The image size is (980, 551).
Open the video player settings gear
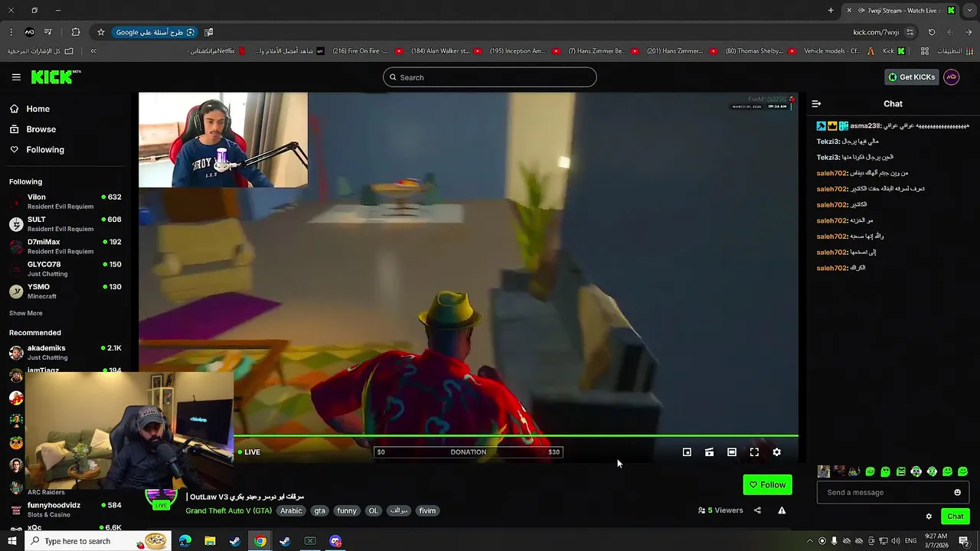[x=776, y=452]
